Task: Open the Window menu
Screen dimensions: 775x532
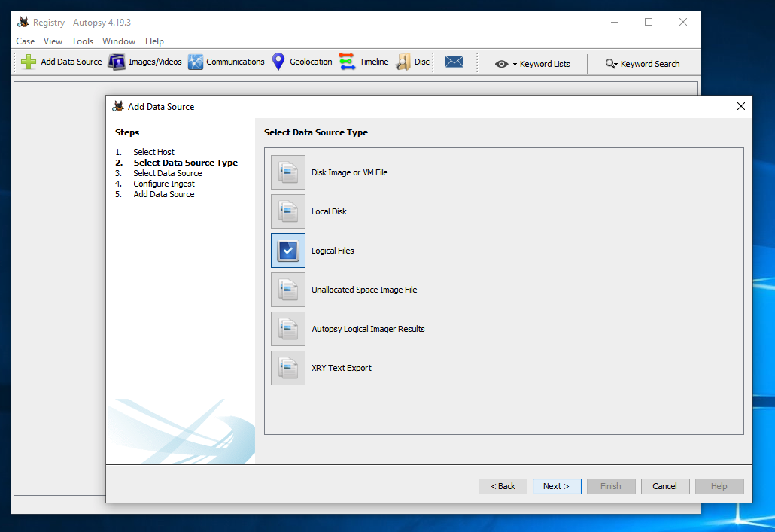Action: 119,41
